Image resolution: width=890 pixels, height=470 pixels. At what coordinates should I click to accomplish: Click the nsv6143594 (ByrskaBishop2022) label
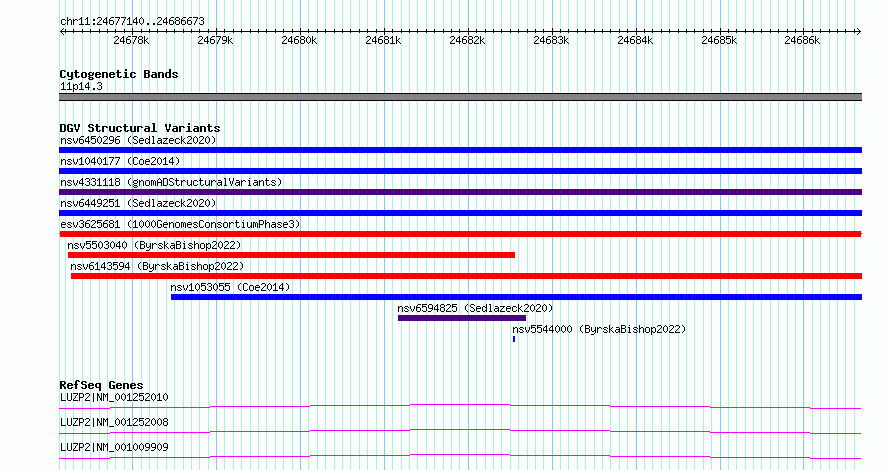(x=157, y=266)
